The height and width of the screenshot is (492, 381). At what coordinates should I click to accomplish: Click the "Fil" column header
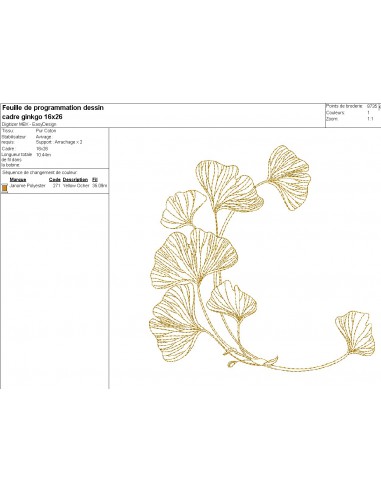[95, 180]
